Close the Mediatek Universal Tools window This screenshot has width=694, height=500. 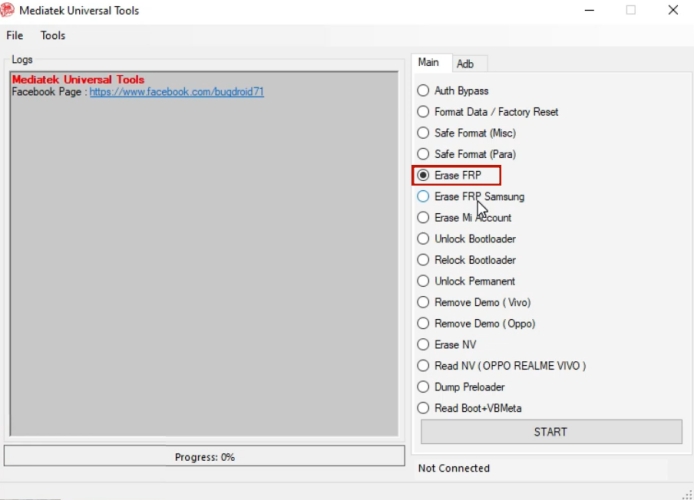coord(673,10)
